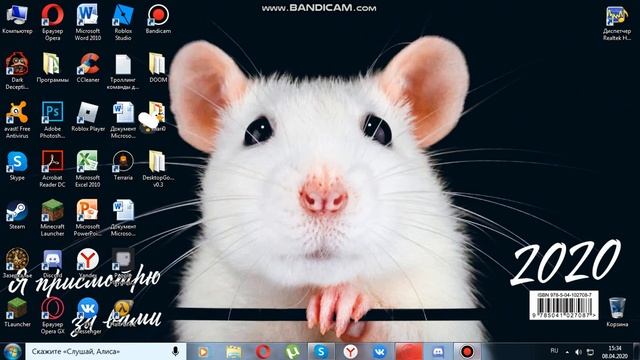Open Диспетчер Realtek desktop shortcut
This screenshot has height=360, width=640.
(x=617, y=22)
